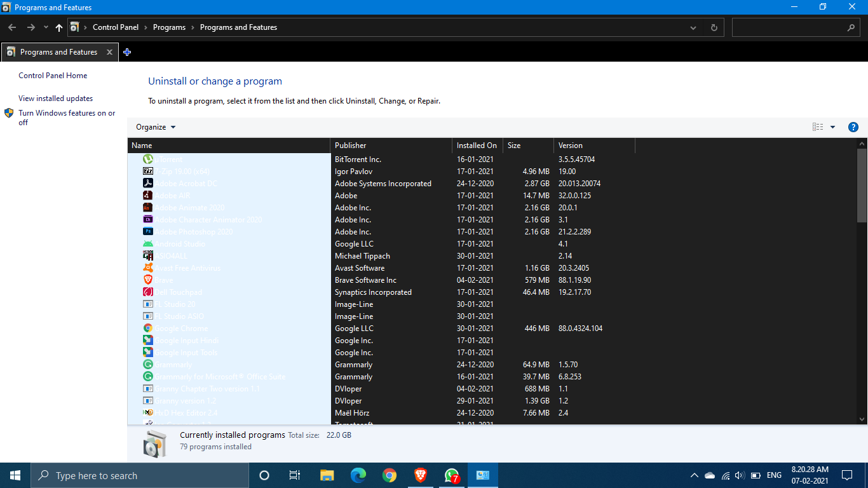Select the Google Input Hindi icon

coord(148,341)
